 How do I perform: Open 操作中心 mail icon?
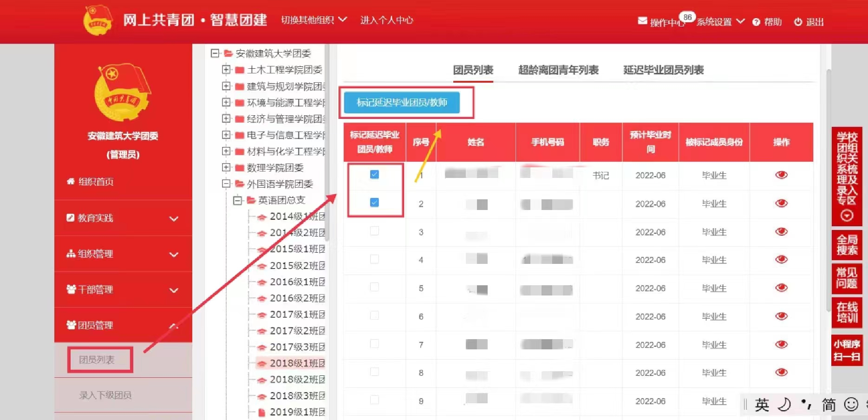tap(642, 21)
